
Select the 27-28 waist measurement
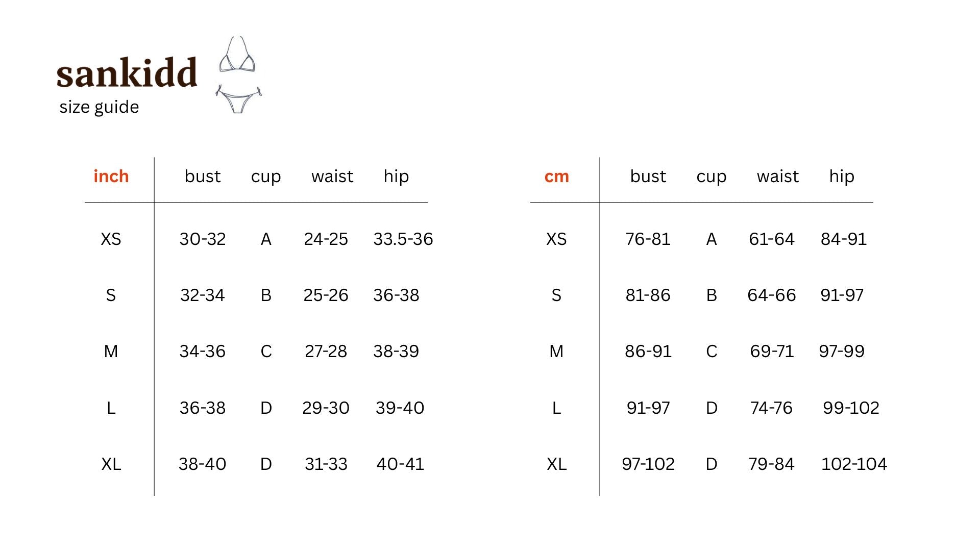pos(326,352)
